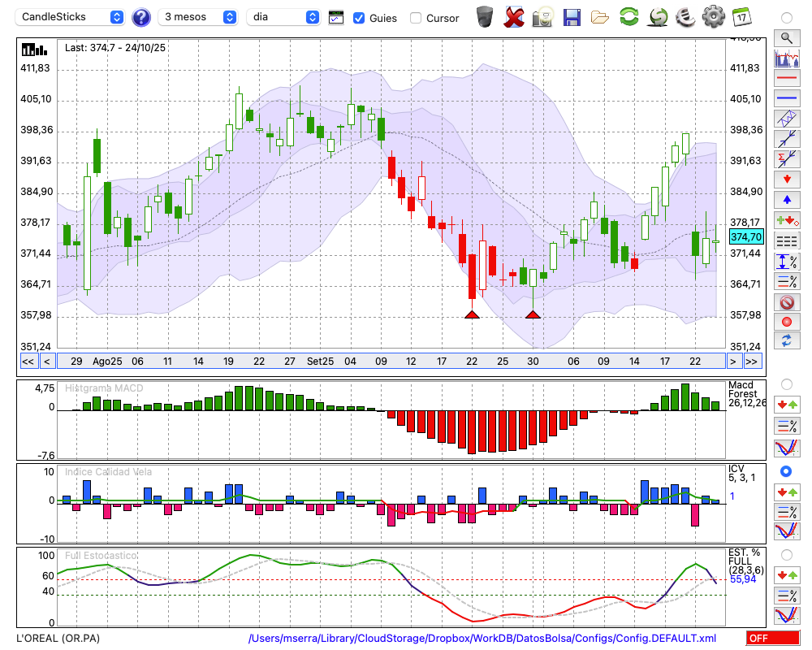Click MACD panel indicator curve button
This screenshot has height=650, width=812.
787,448
